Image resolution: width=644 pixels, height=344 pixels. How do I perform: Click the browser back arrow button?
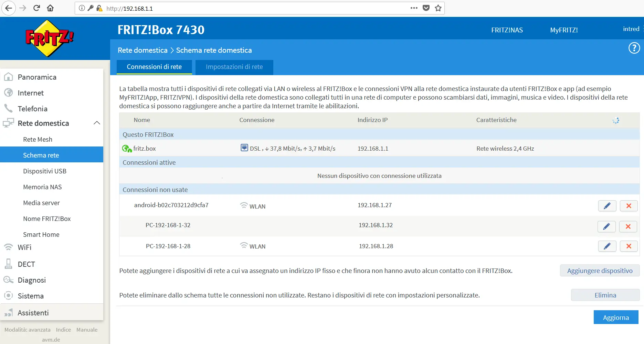pyautogui.click(x=8, y=8)
